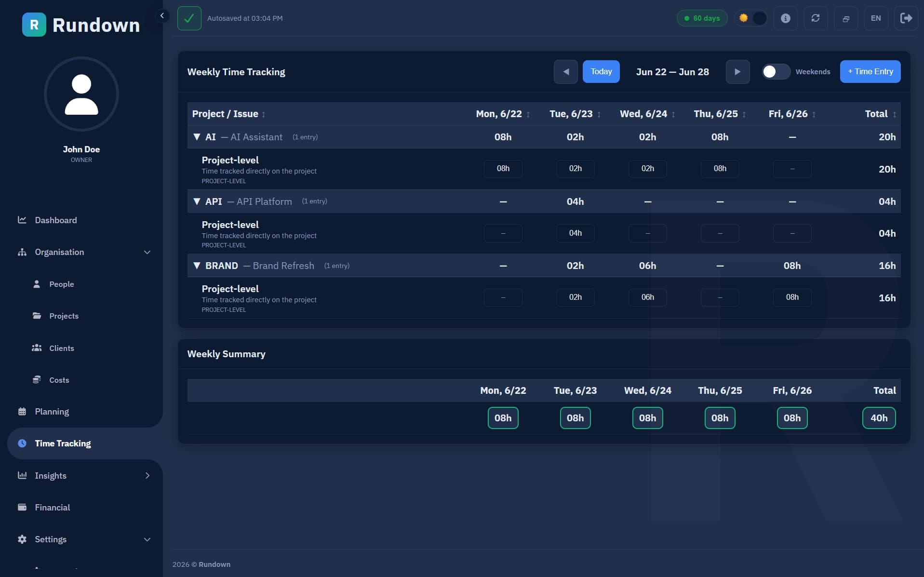Edit AI Tuesday 02h hours field
924x577 pixels.
(x=575, y=169)
